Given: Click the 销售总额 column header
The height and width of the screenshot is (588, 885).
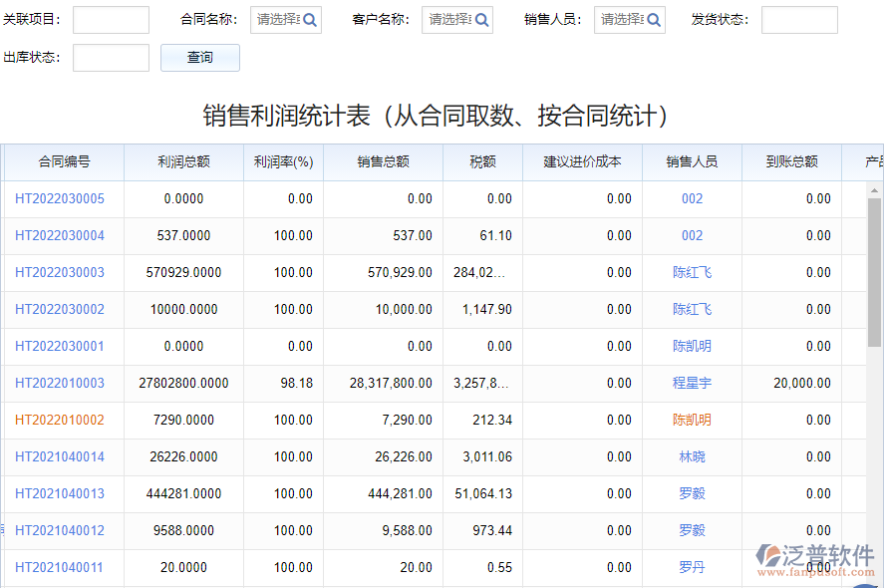Looking at the screenshot, I should [x=384, y=161].
